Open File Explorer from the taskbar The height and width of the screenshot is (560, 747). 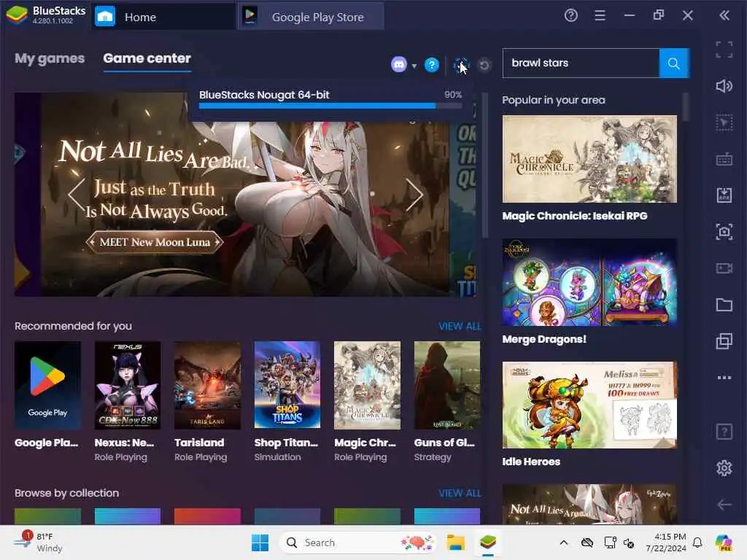(x=455, y=542)
